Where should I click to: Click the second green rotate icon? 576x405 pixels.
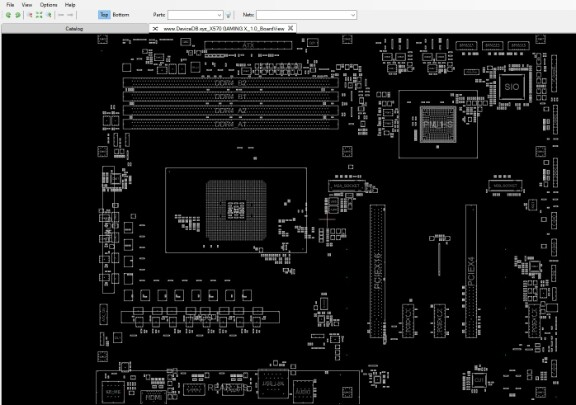[18, 15]
